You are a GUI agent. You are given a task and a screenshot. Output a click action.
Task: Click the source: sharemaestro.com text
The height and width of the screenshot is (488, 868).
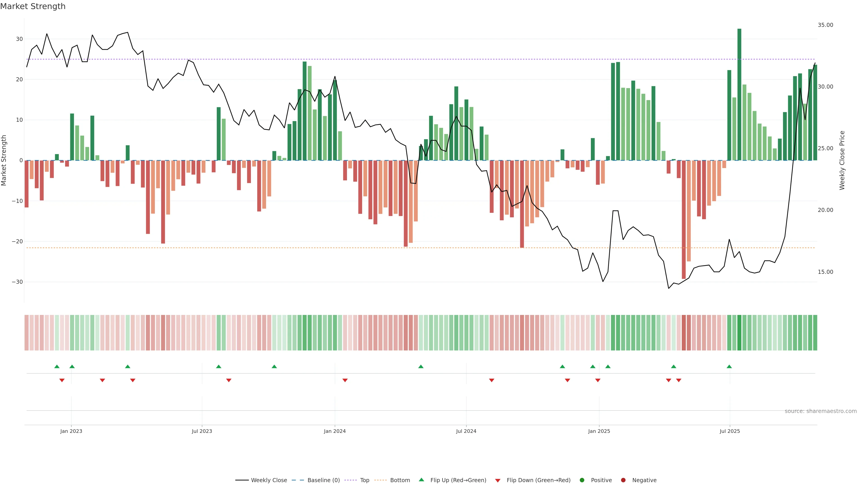point(821,411)
